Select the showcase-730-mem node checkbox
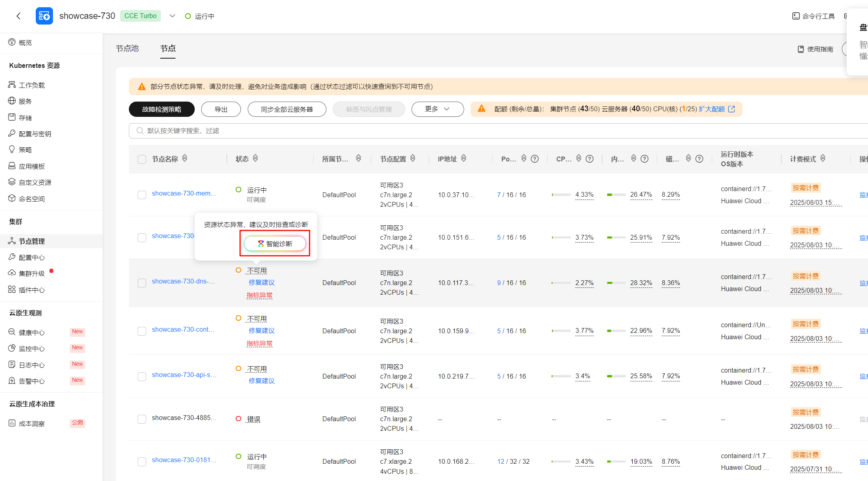The height and width of the screenshot is (481, 868). pos(142,195)
